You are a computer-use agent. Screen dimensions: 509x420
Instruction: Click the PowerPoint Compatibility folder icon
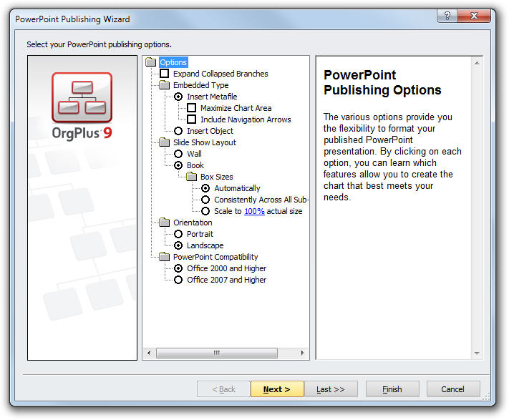165,257
